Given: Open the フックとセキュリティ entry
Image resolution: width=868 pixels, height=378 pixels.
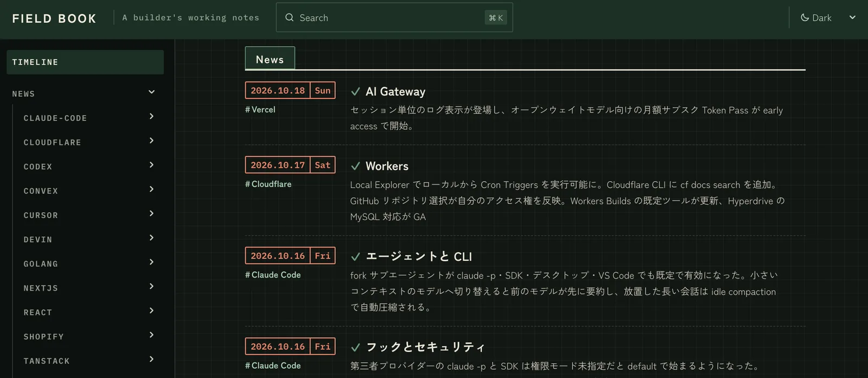Looking at the screenshot, I should (425, 348).
